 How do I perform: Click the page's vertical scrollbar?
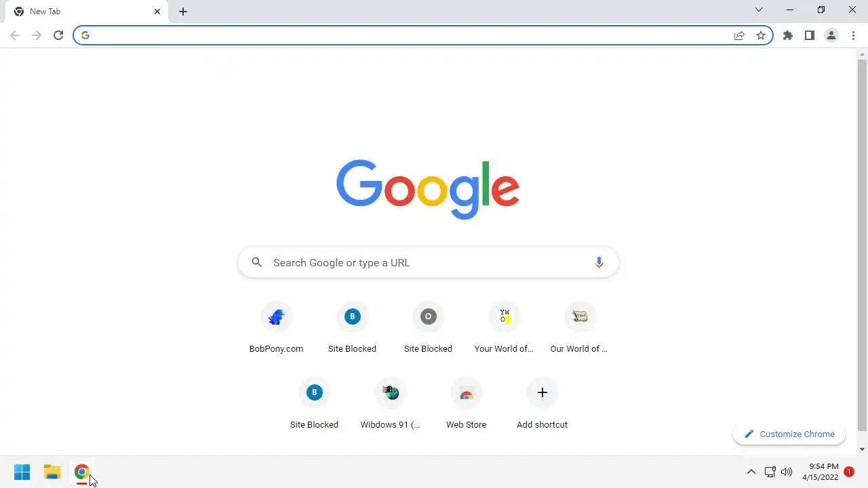[x=863, y=245]
